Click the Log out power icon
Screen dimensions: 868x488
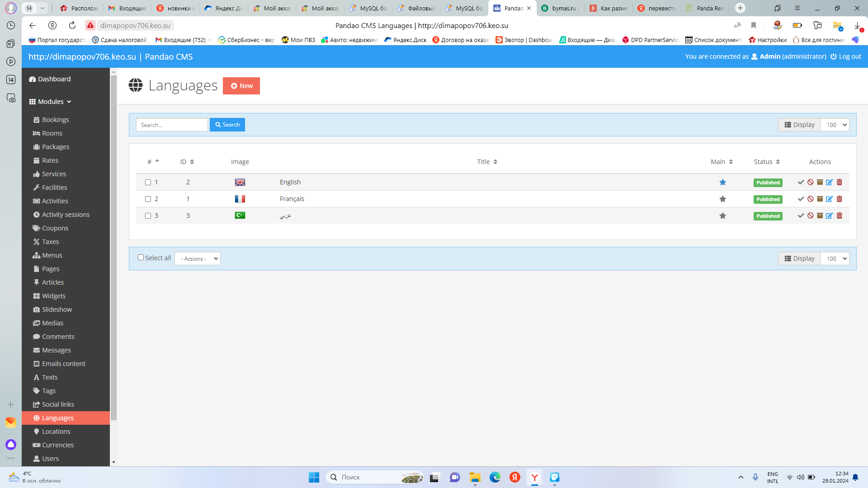pos(833,56)
